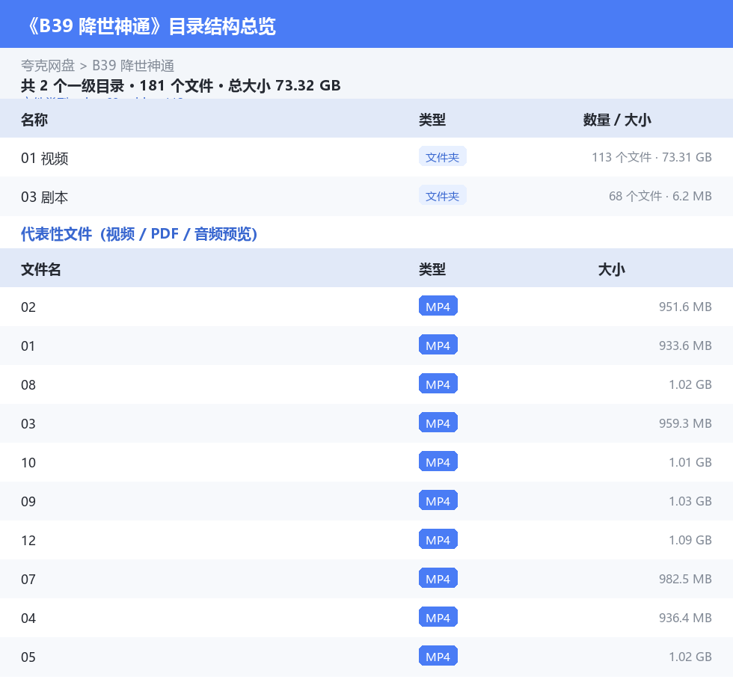Click the 959.3 MB size value
The height and width of the screenshot is (700, 733).
[x=685, y=423]
